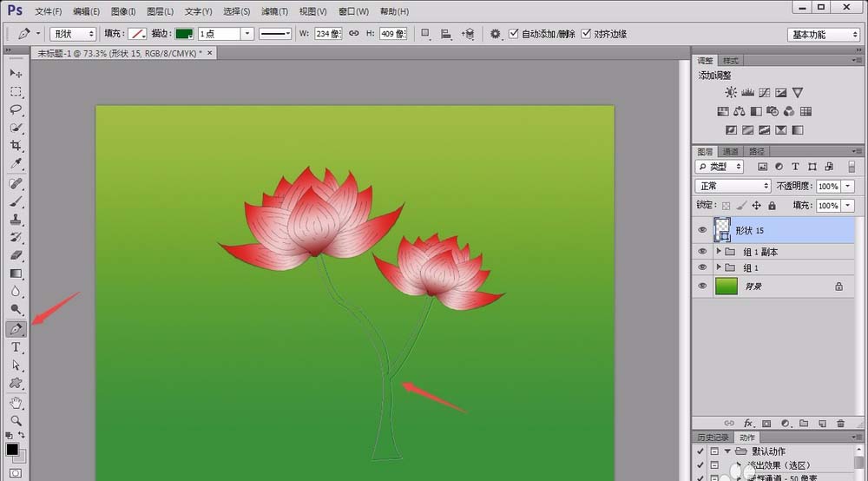Screen dimensions: 868x481
Task: Select the Type tool
Action: (16, 347)
